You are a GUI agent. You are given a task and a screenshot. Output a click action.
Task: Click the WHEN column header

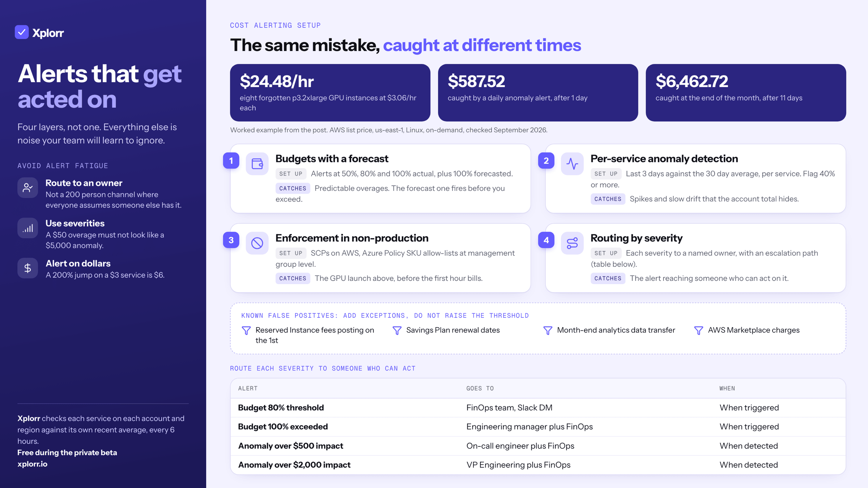point(727,388)
